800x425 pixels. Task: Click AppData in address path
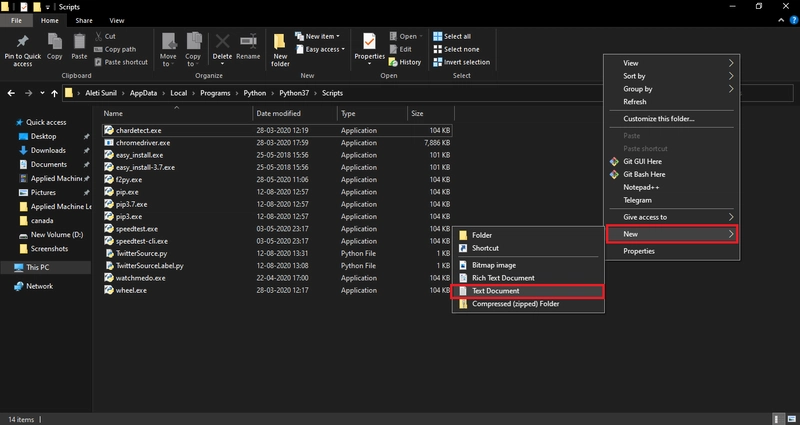click(143, 93)
